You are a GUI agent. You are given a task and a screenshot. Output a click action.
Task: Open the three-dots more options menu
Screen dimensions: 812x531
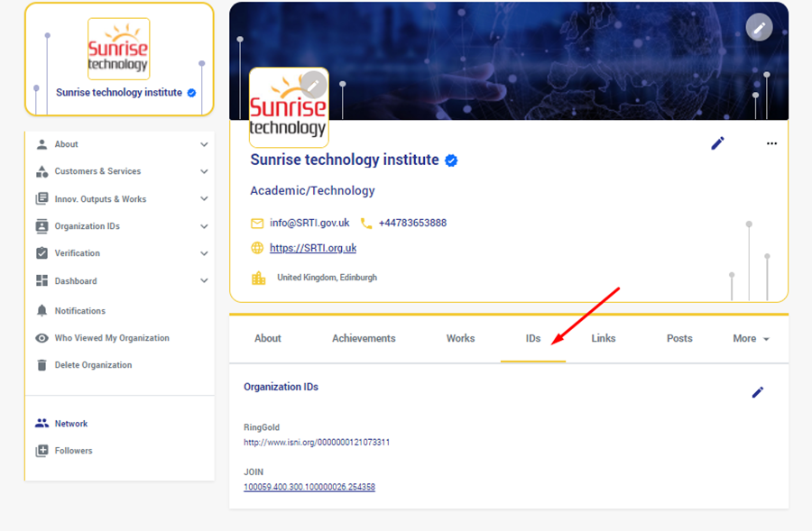771,143
